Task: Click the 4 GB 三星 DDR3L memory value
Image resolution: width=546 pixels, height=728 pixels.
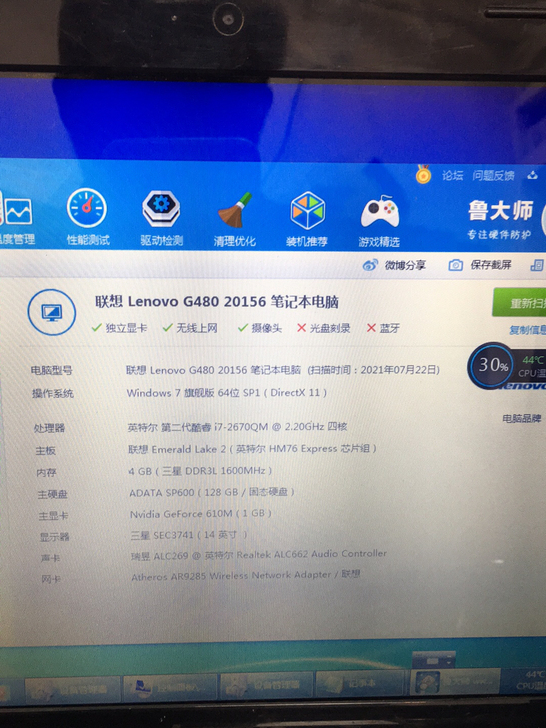Action: pos(200,471)
